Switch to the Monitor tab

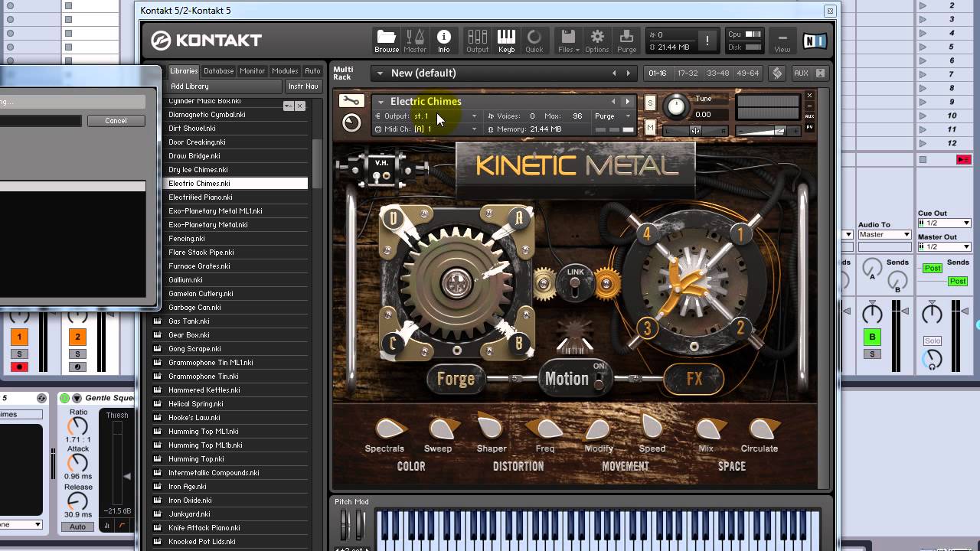(x=253, y=71)
